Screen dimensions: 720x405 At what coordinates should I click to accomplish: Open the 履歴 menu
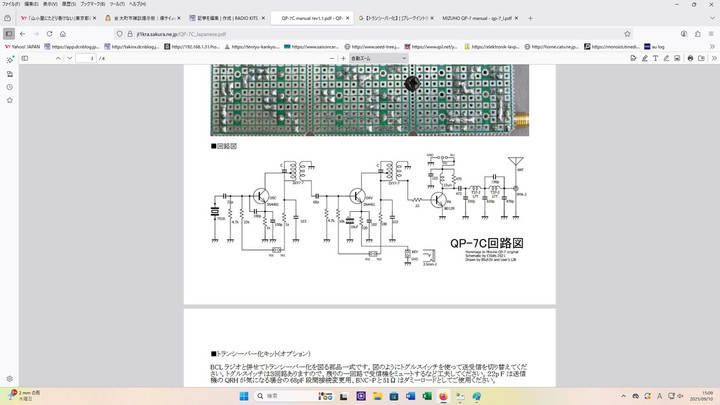[x=69, y=4]
